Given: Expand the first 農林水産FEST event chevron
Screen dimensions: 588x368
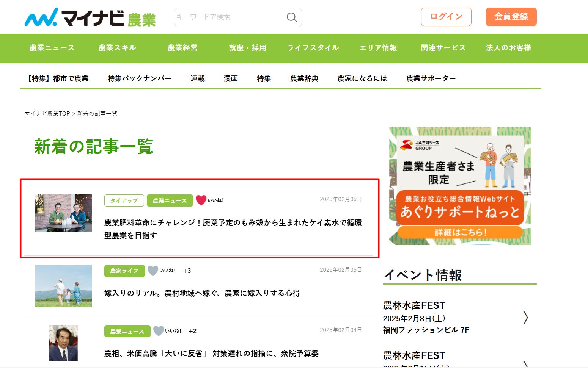Looking at the screenshot, I should (x=525, y=317).
